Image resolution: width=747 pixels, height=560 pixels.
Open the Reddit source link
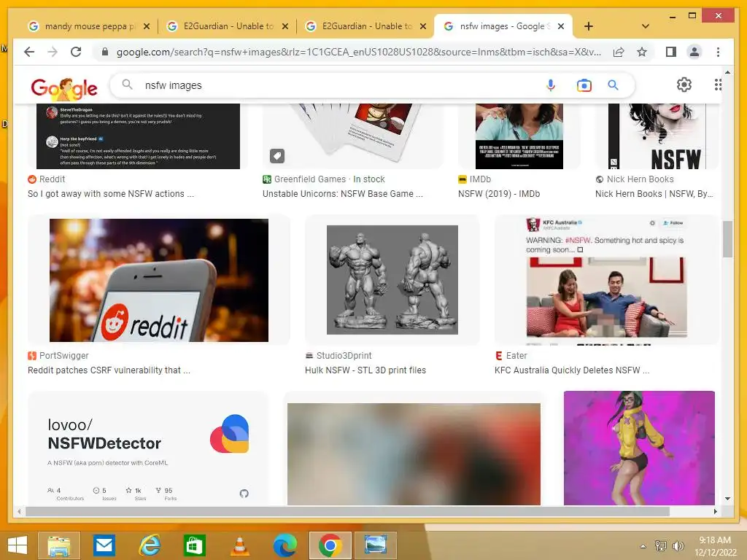pos(46,179)
